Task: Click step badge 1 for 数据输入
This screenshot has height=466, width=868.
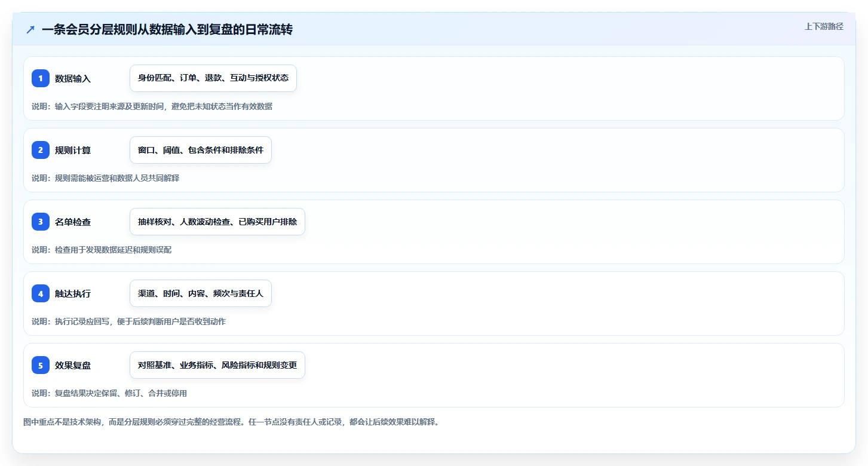Action: (x=41, y=78)
